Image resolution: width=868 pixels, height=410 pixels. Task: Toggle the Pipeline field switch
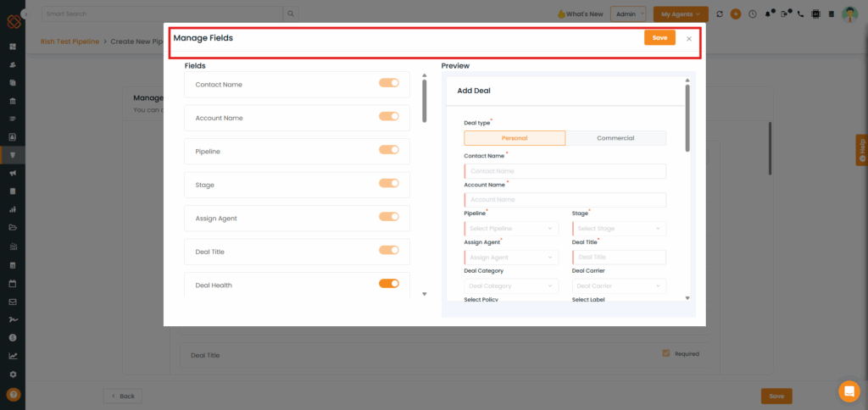point(388,149)
